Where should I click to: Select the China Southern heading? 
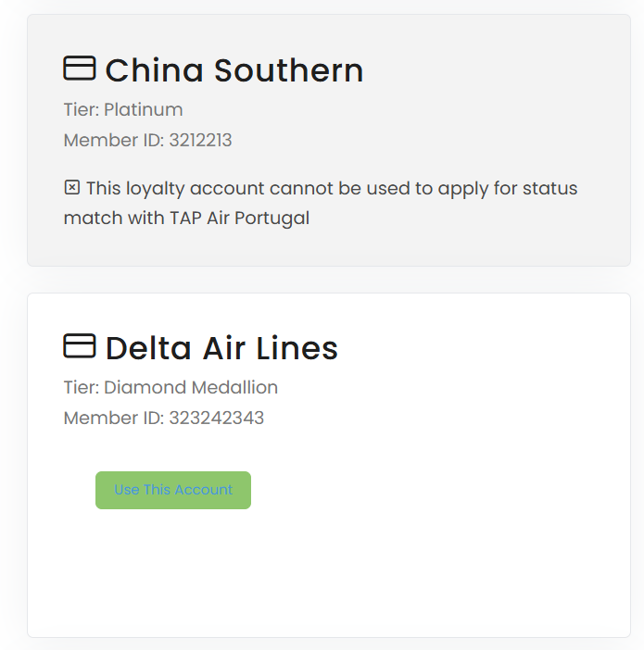pos(234,70)
